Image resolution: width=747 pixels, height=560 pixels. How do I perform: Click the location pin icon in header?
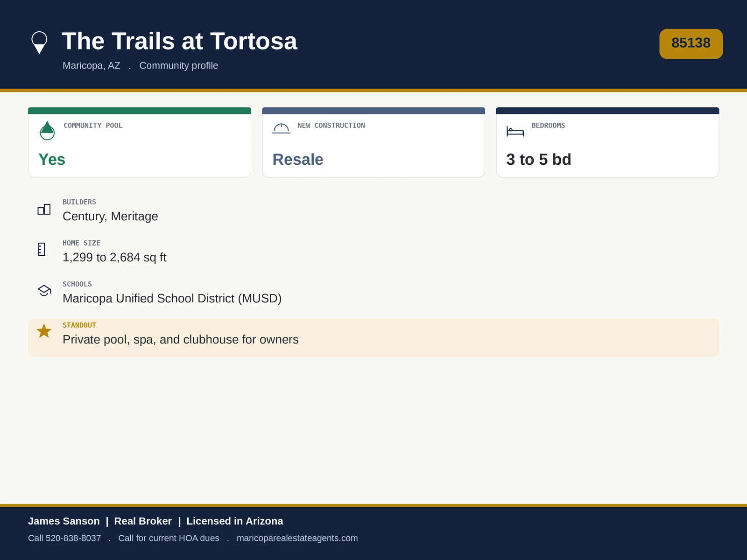click(39, 42)
